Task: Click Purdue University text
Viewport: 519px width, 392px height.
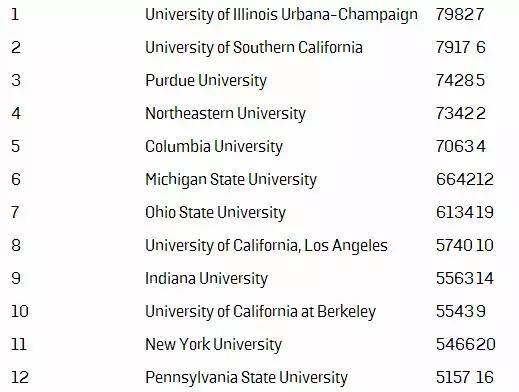Action: (x=206, y=81)
